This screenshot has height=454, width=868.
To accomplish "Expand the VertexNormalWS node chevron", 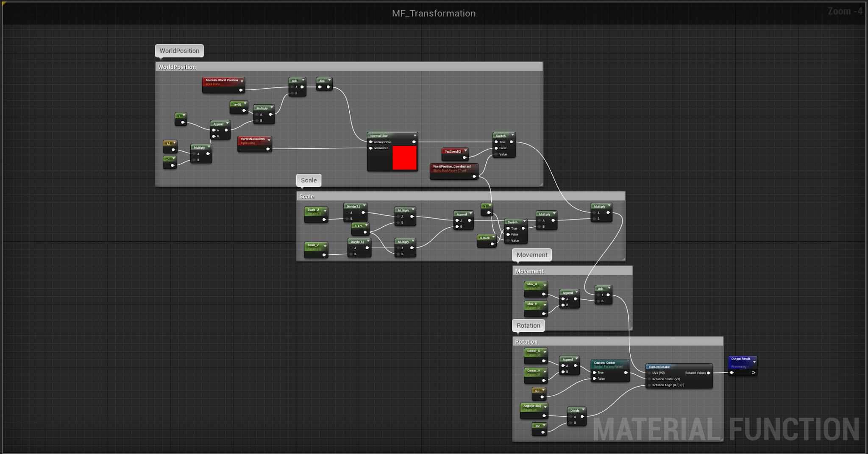I will pyautogui.click(x=269, y=140).
